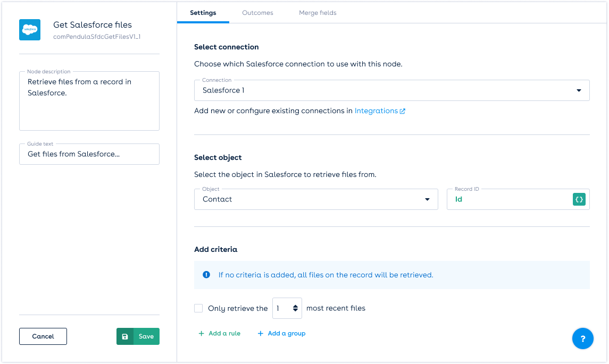Click the merge field braces icon
This screenshot has height=364, width=609.
[x=579, y=199]
